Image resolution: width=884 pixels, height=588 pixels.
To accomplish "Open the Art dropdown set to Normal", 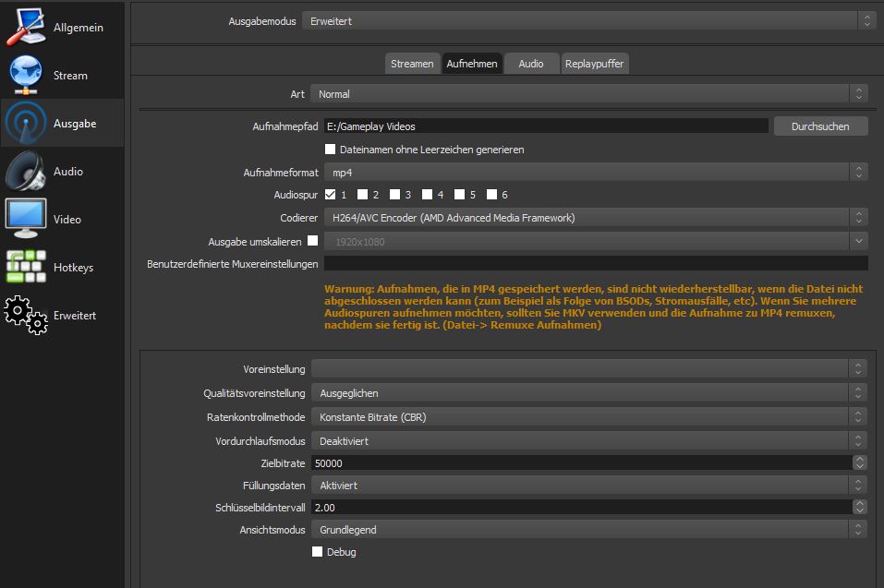I will click(588, 94).
